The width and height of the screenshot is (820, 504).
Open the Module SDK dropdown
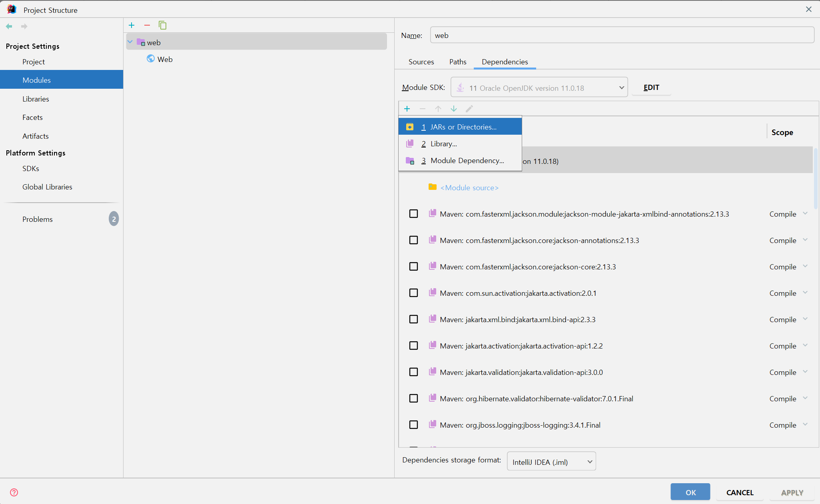click(539, 88)
